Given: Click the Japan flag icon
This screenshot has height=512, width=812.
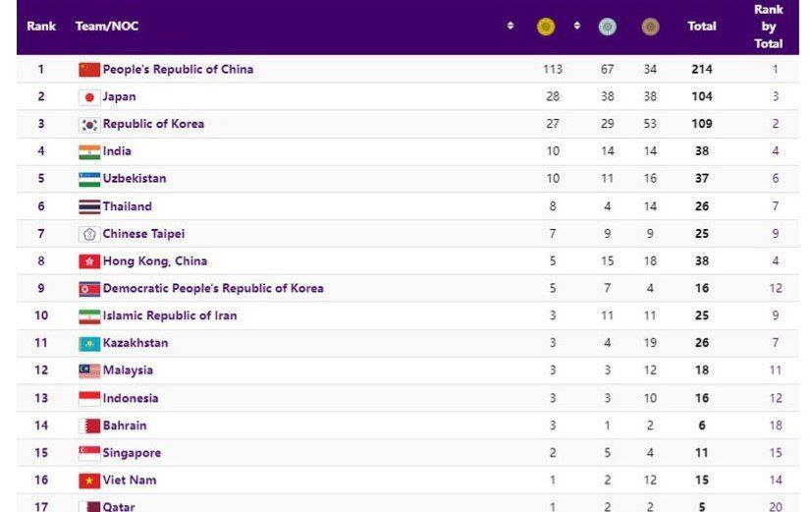Looking at the screenshot, I should (89, 97).
